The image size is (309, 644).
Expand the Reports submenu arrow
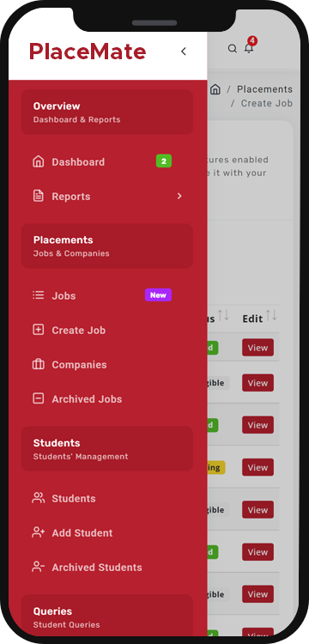179,196
